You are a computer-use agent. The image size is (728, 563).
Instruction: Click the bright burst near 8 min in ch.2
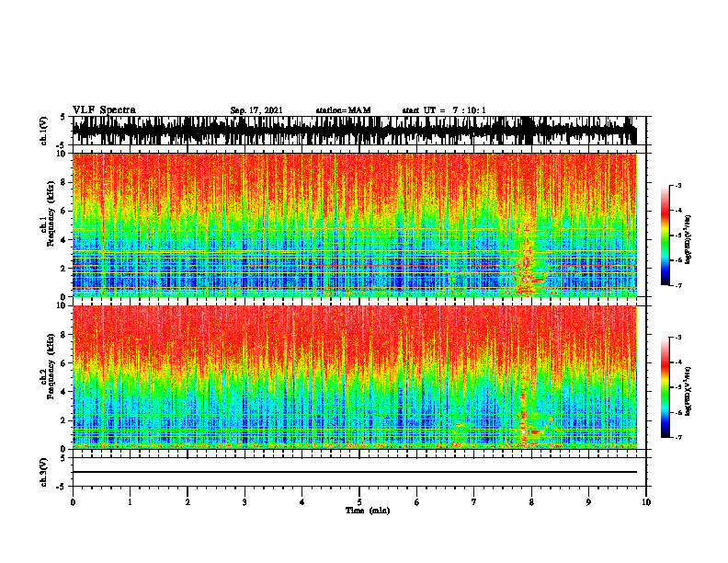[x=526, y=418]
